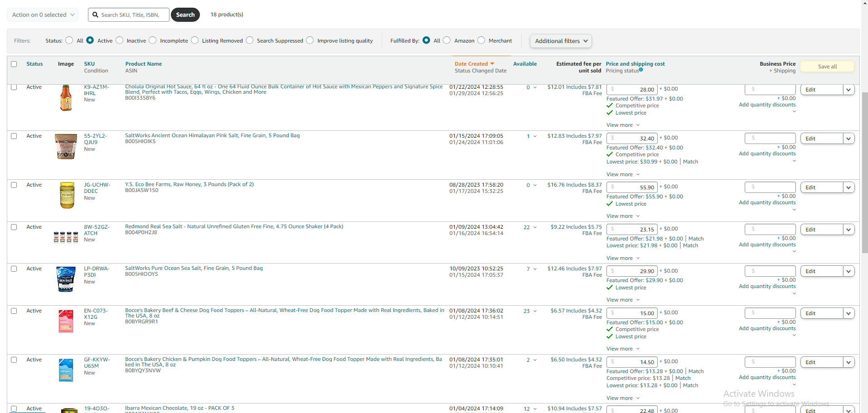
Task: Click Edit for SaltWorks Pure Ocean Sea Salt
Action: (822, 271)
